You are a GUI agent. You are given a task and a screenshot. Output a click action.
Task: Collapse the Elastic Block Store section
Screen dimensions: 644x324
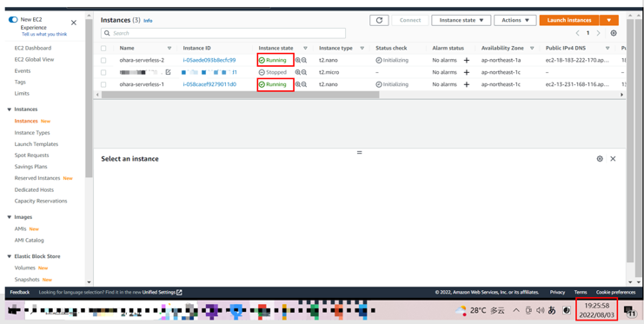9,256
